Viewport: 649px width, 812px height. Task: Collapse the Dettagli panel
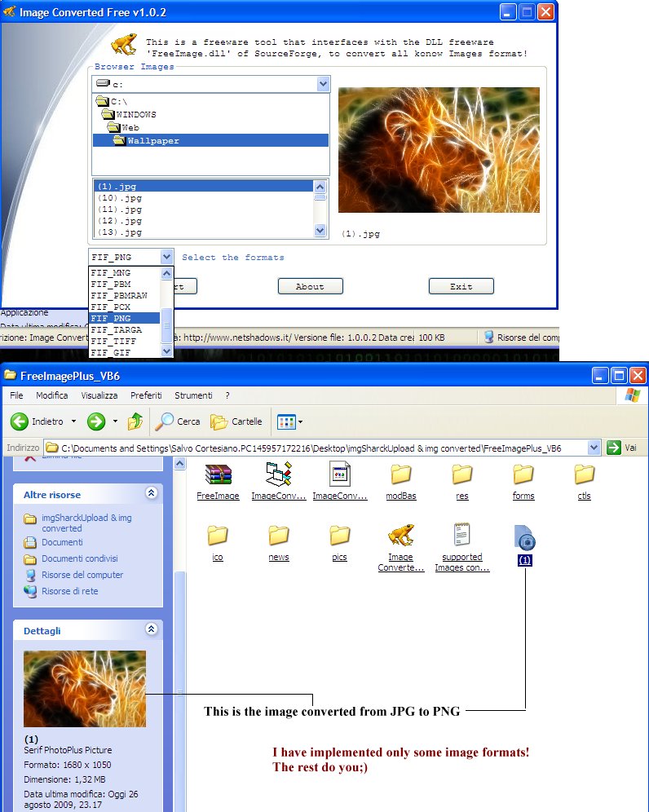tap(151, 630)
